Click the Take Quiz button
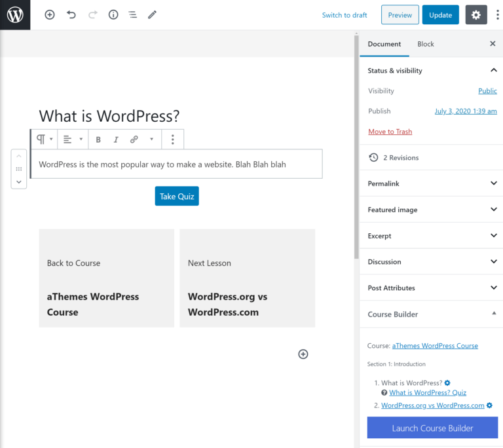 pos(177,196)
